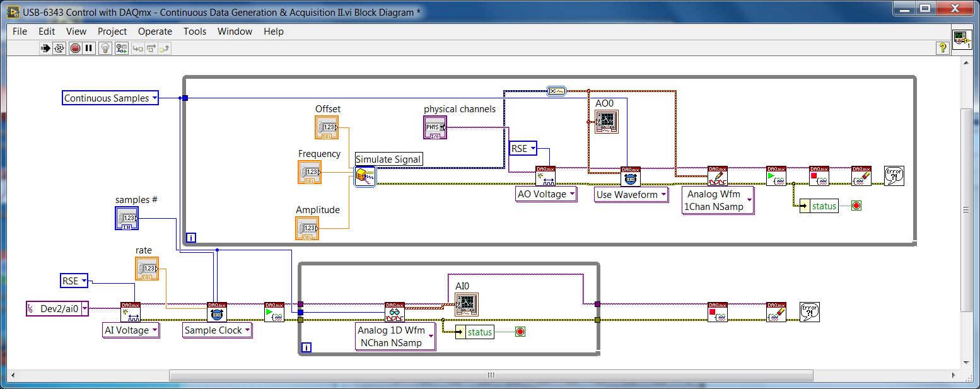Click the Step Over button
The height and width of the screenshot is (389, 980).
point(151,48)
